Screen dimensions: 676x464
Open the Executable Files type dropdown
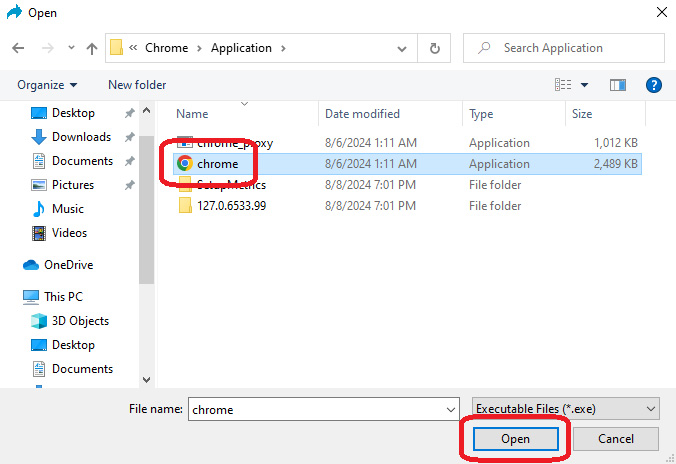(566, 409)
